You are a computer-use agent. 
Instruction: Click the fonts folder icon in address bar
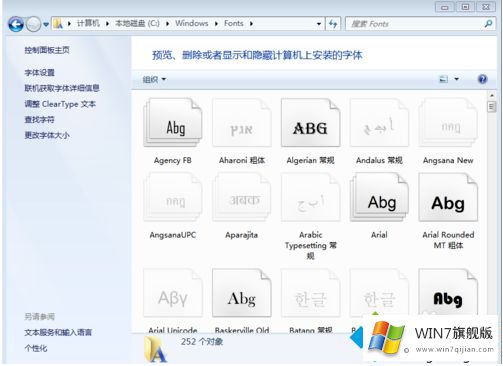pyautogui.click(x=58, y=24)
